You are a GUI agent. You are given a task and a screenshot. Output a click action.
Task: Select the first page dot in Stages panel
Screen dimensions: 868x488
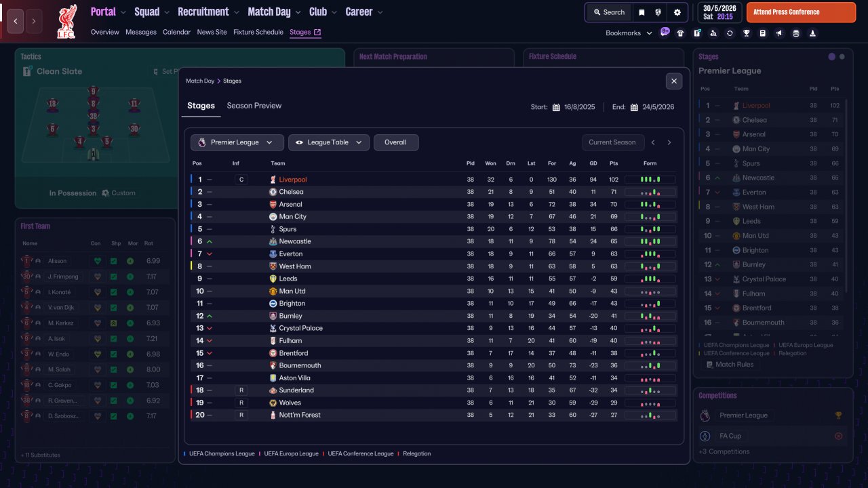(x=832, y=57)
